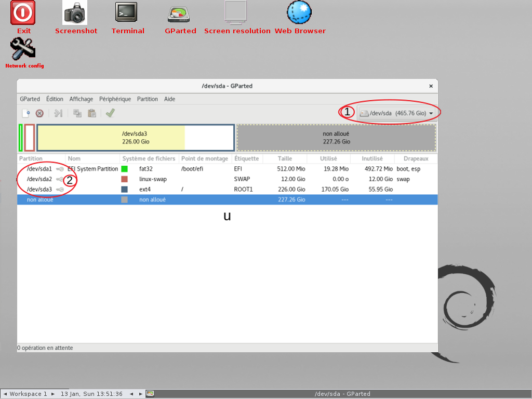
Task: Click the key icon beside /dev/sda3
Action: point(60,189)
